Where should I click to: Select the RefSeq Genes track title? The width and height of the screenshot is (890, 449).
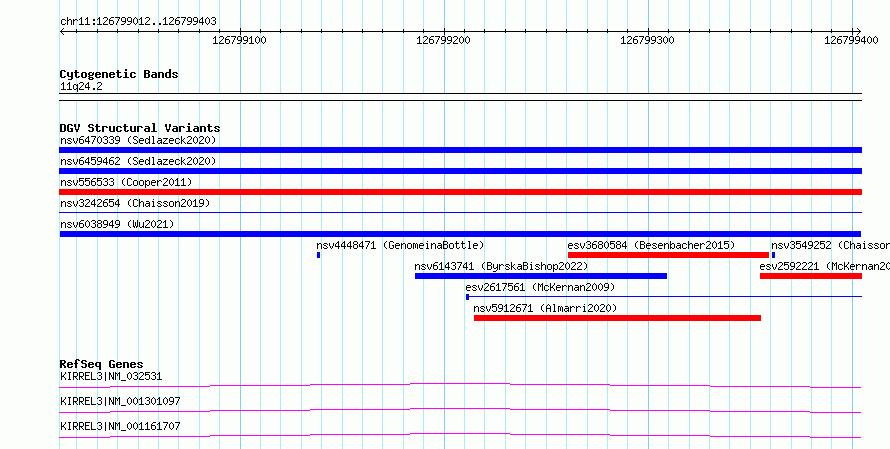(102, 364)
